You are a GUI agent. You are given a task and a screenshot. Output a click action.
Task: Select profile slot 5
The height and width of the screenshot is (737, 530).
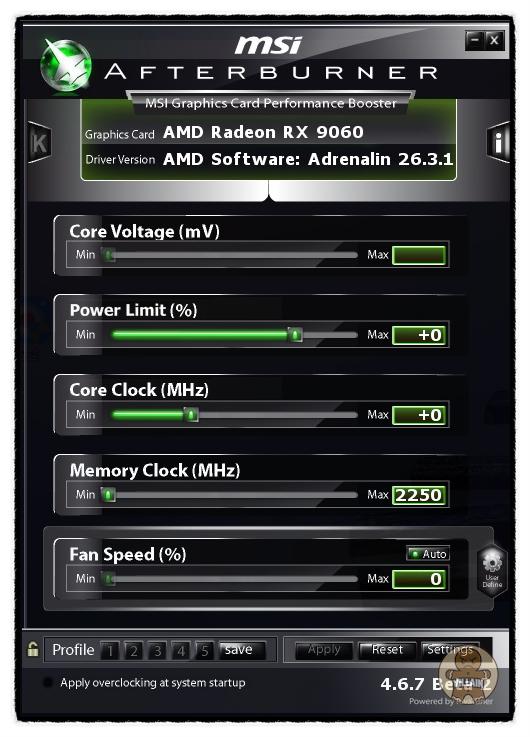[x=204, y=651]
